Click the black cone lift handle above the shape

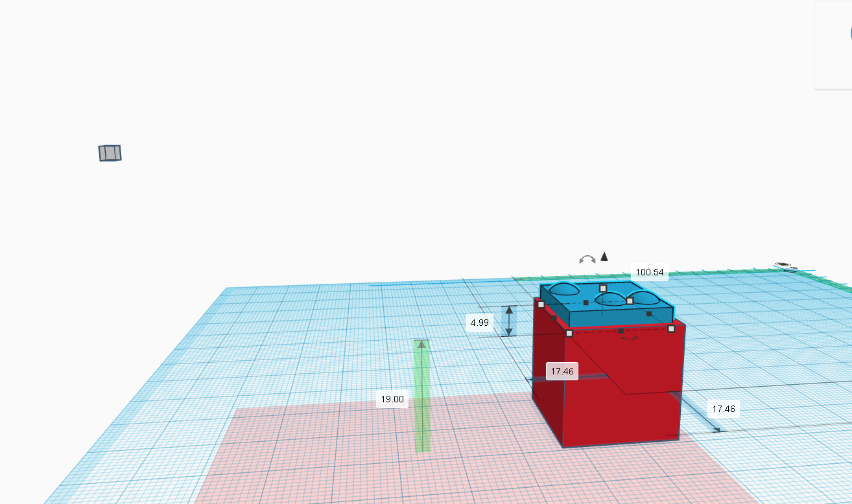[x=604, y=257]
